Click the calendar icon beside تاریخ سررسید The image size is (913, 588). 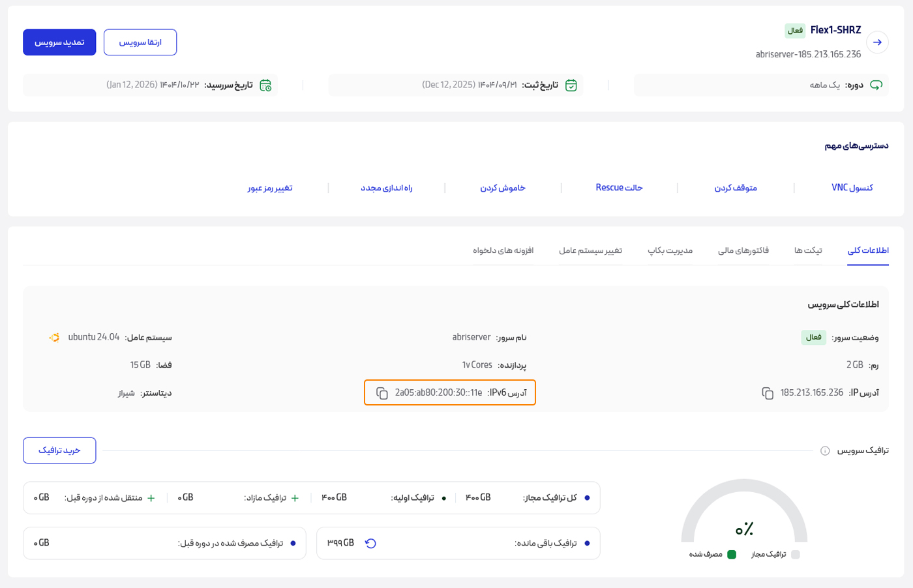(265, 85)
